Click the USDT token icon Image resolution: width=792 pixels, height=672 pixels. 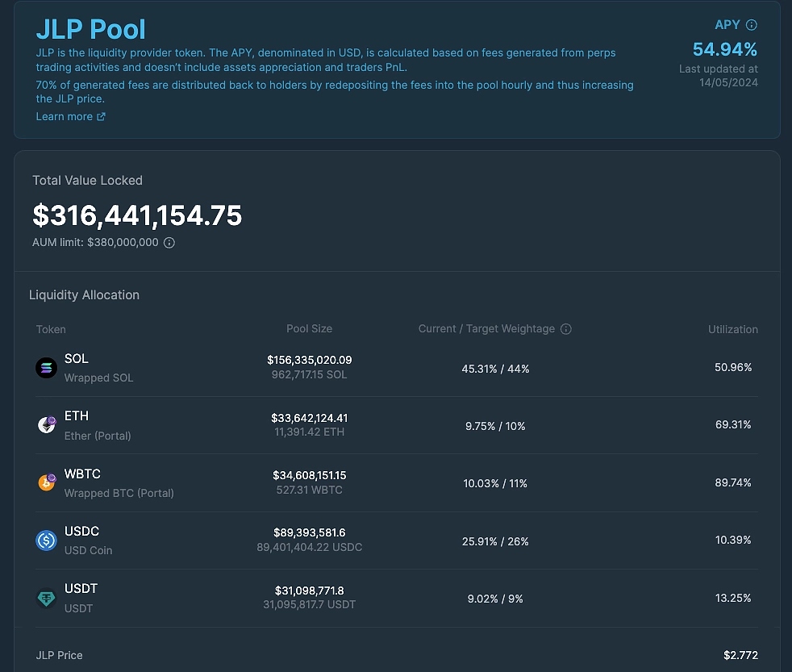tap(47, 599)
